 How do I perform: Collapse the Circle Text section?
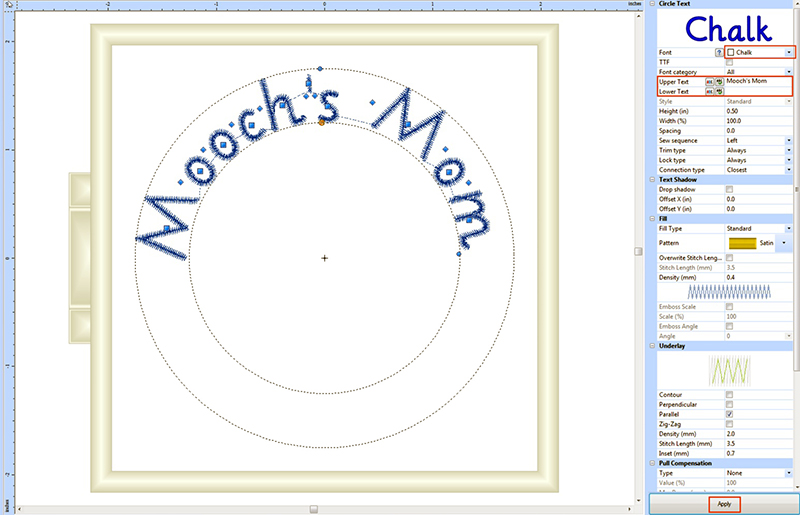click(x=653, y=4)
